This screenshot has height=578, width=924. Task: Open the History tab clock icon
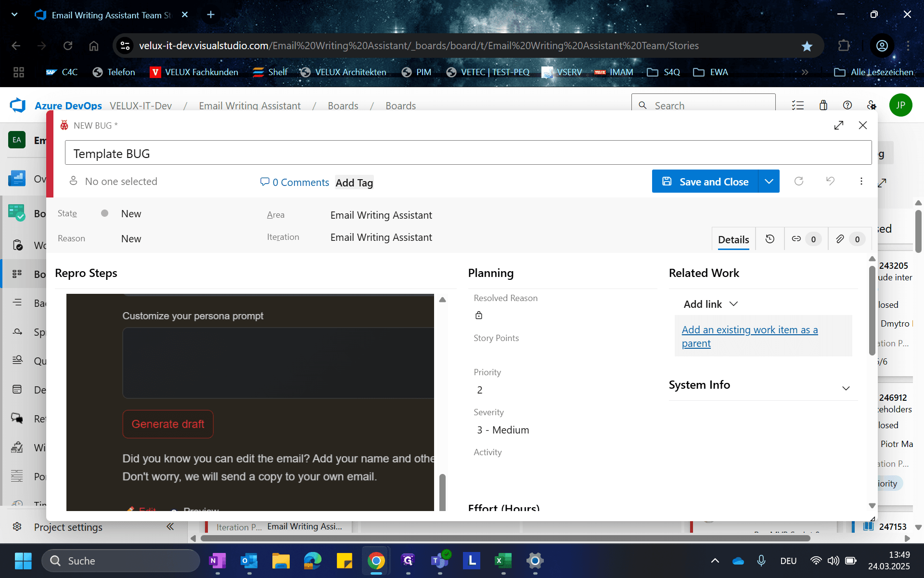coord(770,239)
